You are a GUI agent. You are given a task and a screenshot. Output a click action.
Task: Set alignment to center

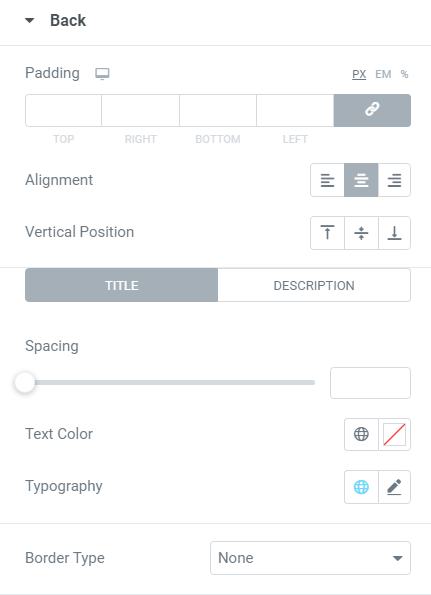[361, 180]
